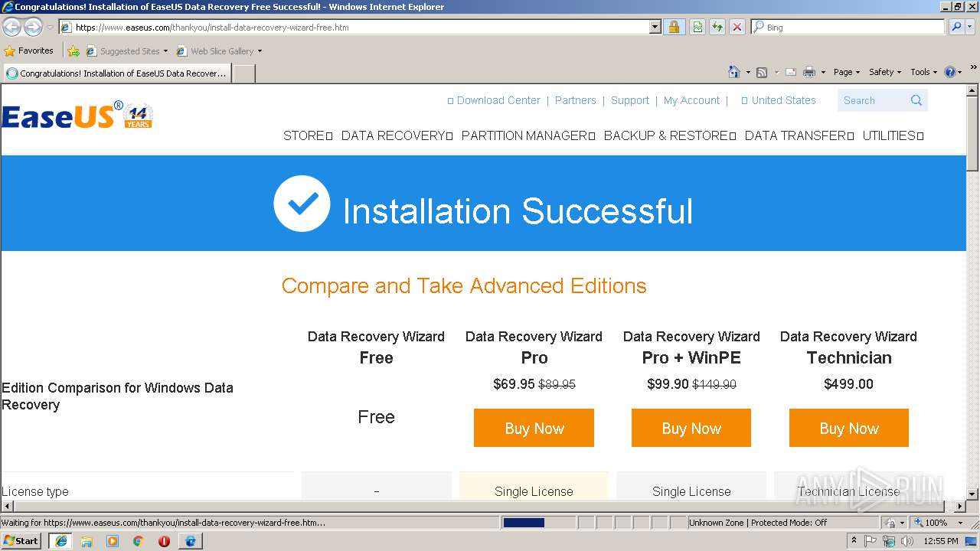
Task: Launch Chrome from the taskbar
Action: point(139,540)
